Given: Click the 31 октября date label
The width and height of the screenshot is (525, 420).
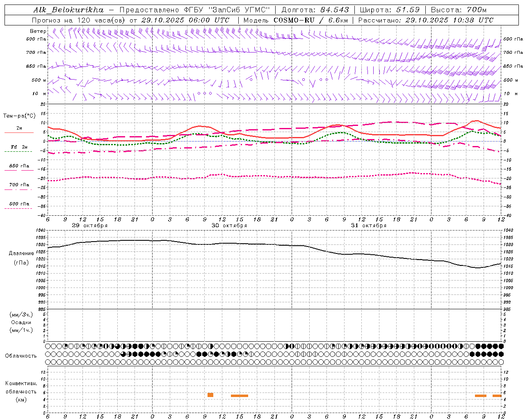Looking at the screenshot, I should [369, 225].
